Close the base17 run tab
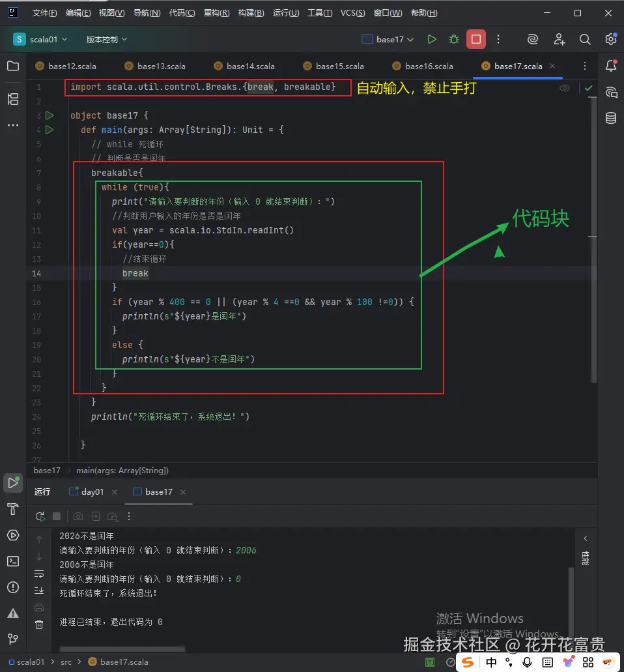 pyautogui.click(x=183, y=492)
